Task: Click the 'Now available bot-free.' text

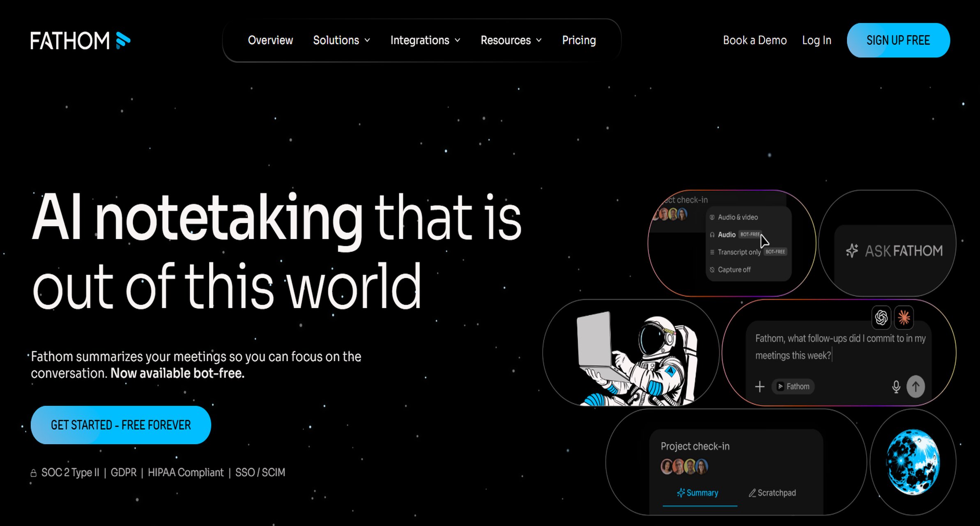Action: [x=177, y=373]
